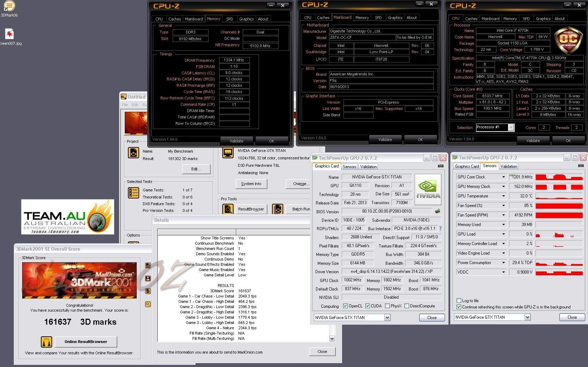
Task: Click the DRAM Frequency value field
Action: point(234,60)
